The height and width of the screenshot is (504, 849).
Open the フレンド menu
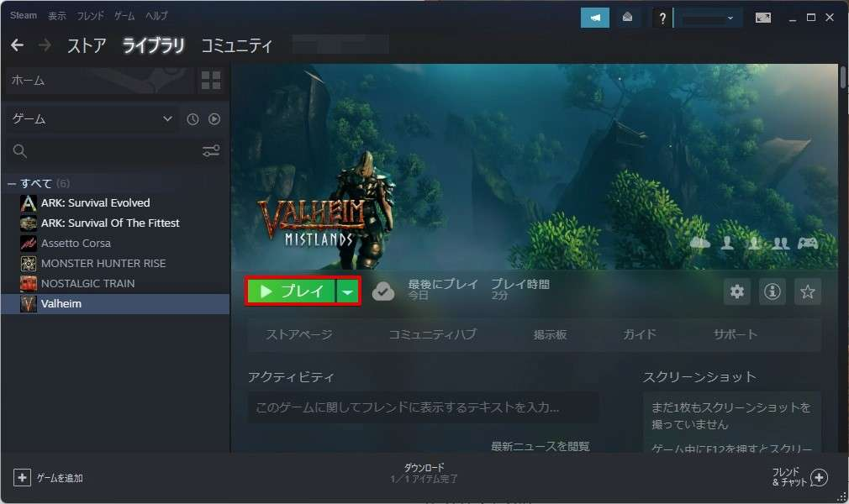pos(90,16)
